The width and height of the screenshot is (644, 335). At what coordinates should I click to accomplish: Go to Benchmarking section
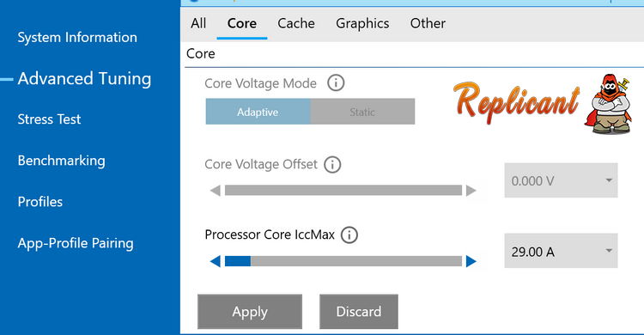tap(61, 161)
